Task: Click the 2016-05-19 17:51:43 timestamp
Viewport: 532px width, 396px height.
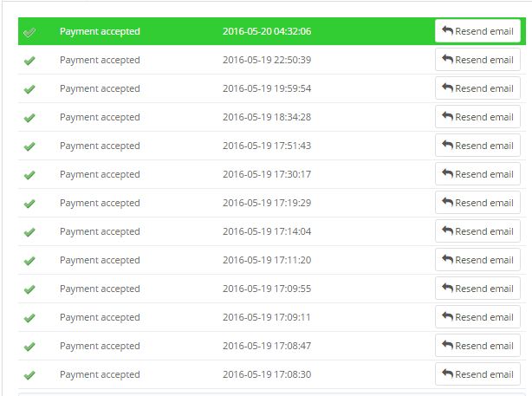Action: click(x=267, y=146)
